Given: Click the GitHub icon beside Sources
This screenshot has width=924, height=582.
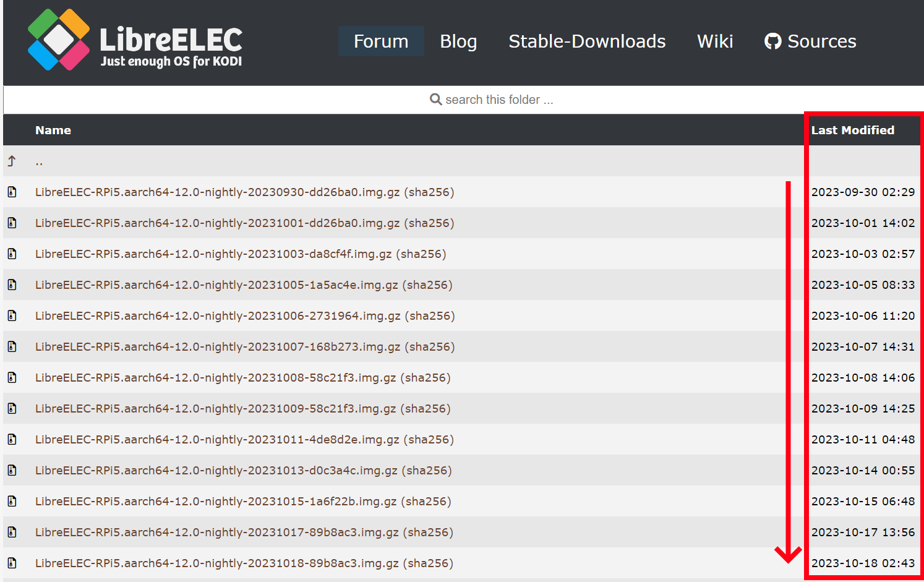Looking at the screenshot, I should pyautogui.click(x=772, y=41).
